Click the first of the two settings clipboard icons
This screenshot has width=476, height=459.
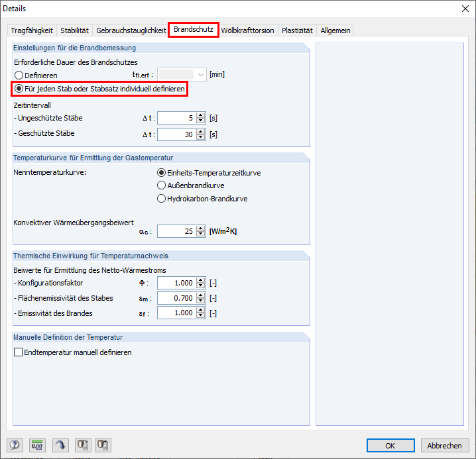pyautogui.click(x=83, y=445)
